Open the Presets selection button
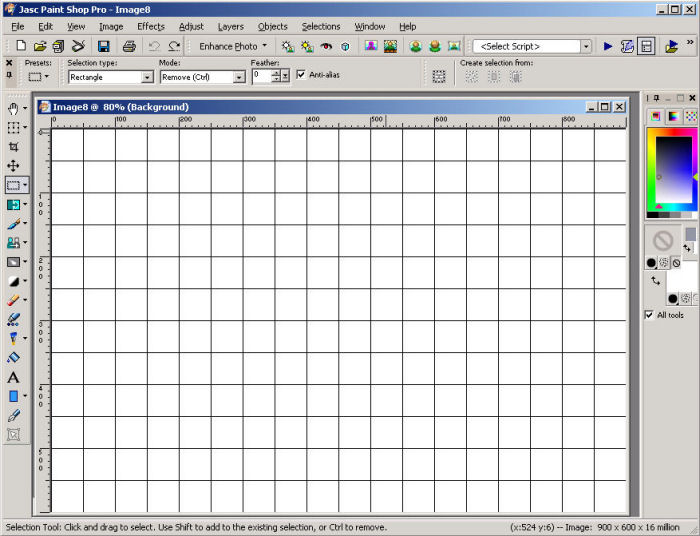Screen dimensions: 700x536 pyautogui.click(x=38, y=77)
